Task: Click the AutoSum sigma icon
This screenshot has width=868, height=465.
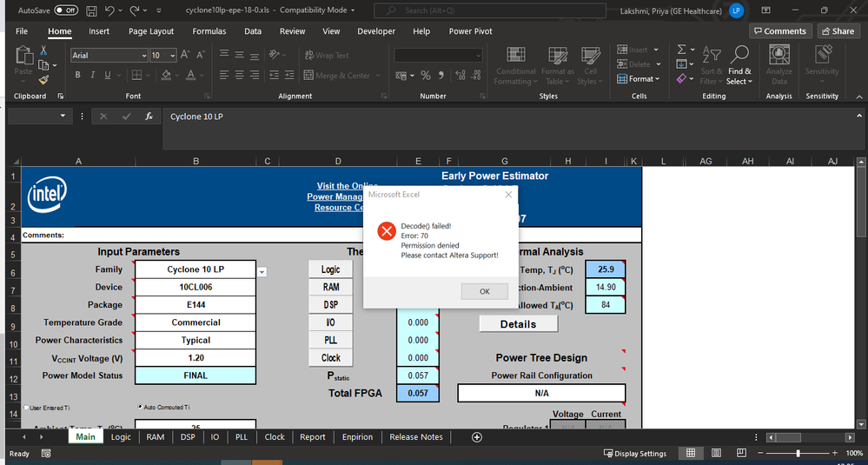Action: tap(682, 50)
